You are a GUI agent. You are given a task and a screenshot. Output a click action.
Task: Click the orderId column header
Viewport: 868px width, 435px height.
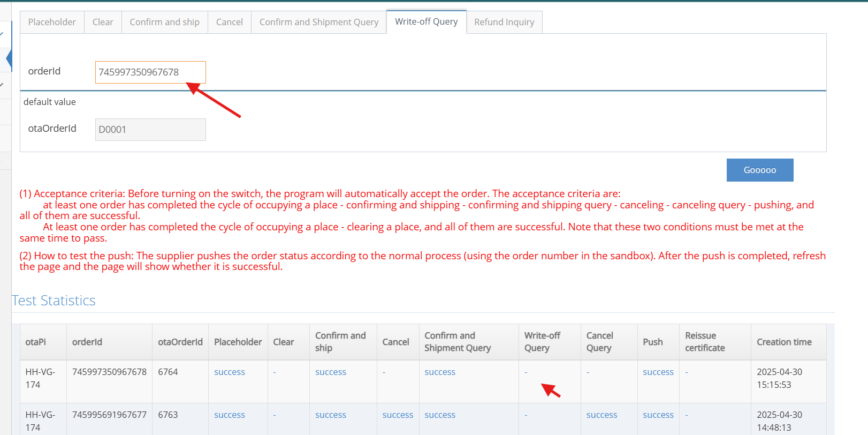[x=87, y=342]
